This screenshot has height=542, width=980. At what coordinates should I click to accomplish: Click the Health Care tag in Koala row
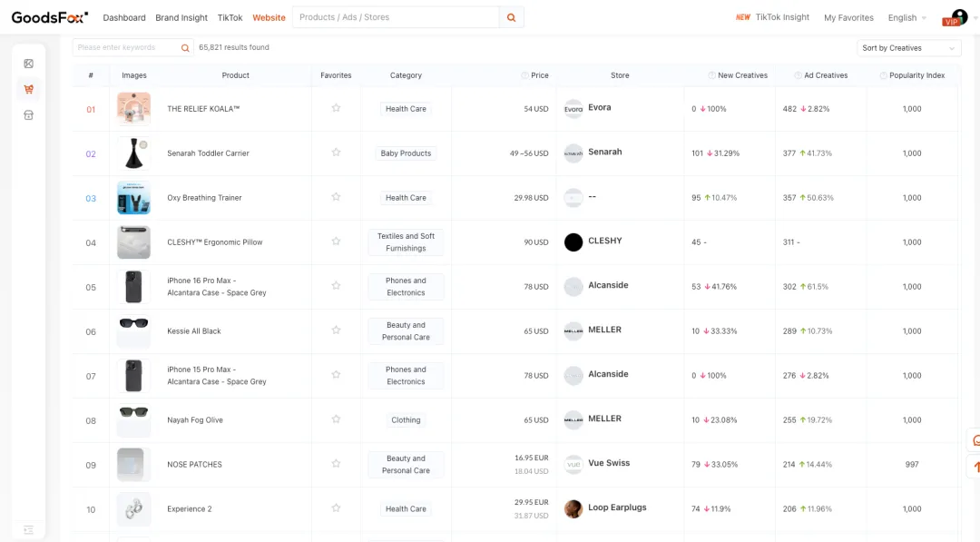pyautogui.click(x=406, y=109)
